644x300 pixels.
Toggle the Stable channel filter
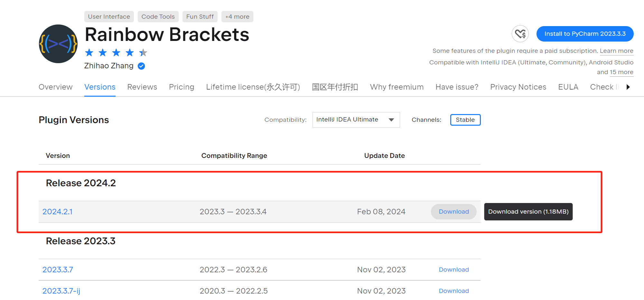coord(465,120)
